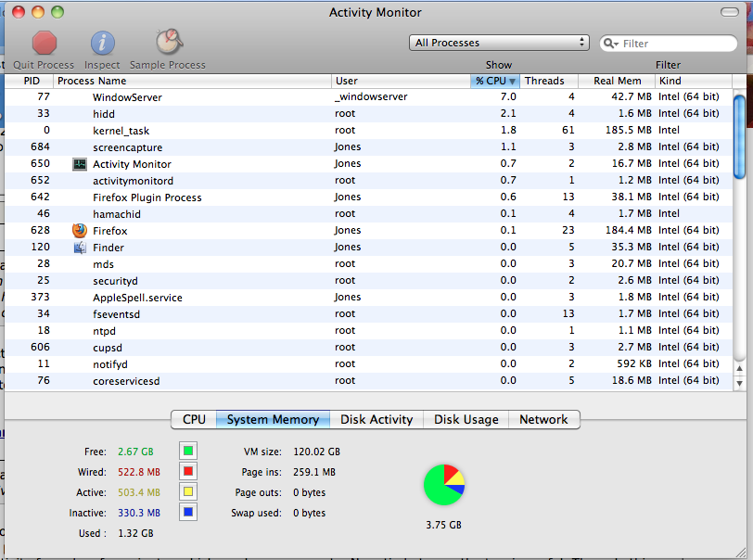This screenshot has width=753, height=560.
Task: Select the ntpd process row
Action: pyautogui.click(x=368, y=330)
